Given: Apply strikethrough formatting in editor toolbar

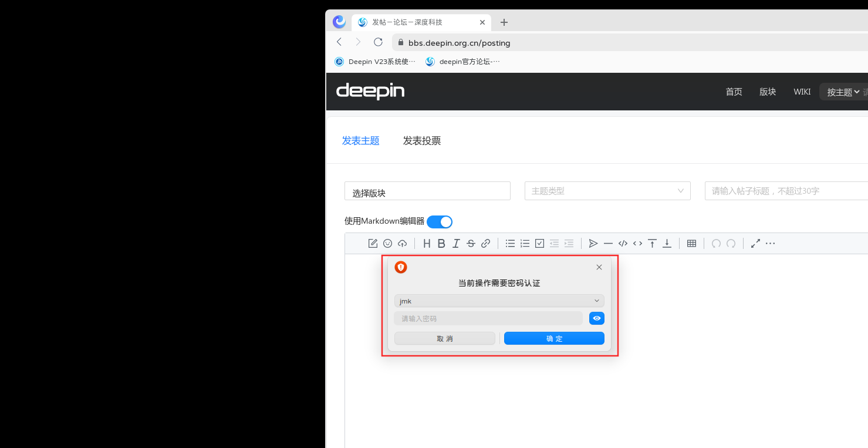Looking at the screenshot, I should [x=471, y=243].
